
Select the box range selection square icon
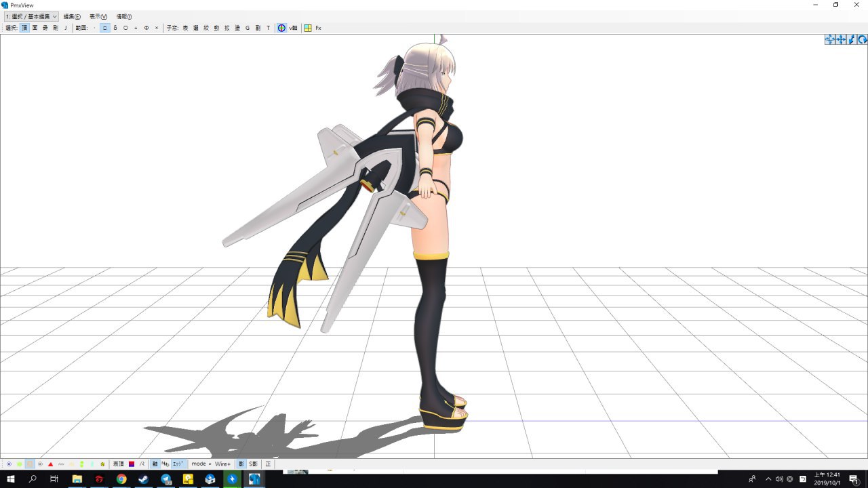[x=105, y=28]
